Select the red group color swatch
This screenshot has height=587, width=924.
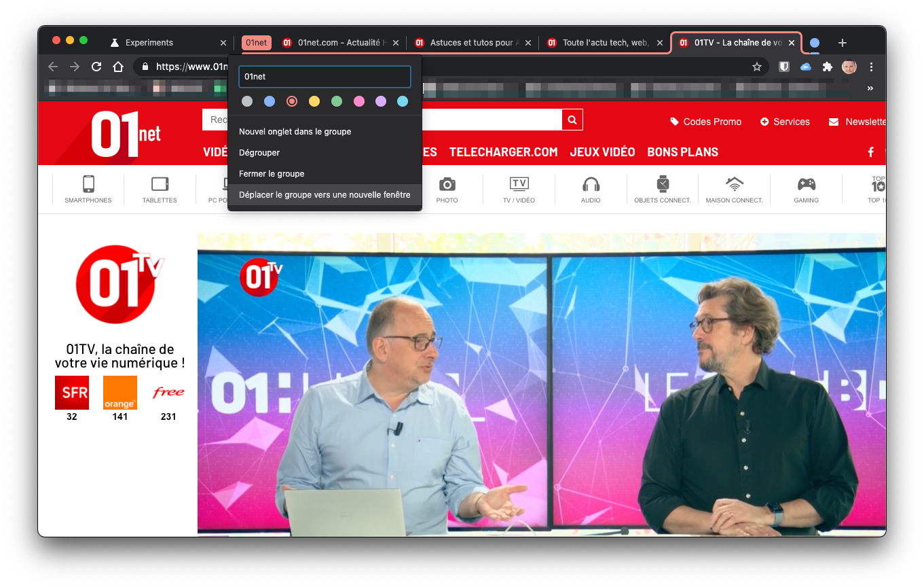(292, 101)
